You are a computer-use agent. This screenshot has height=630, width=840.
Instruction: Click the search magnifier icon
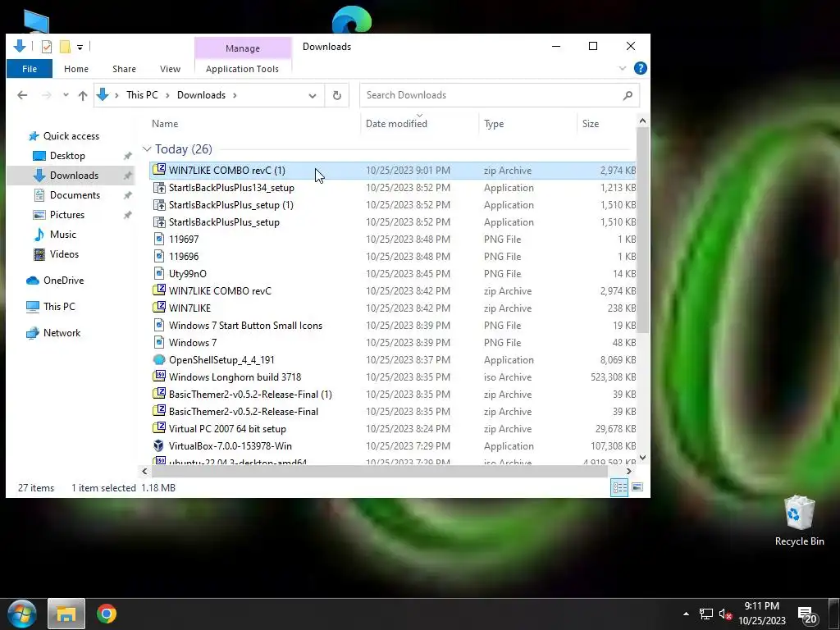tap(628, 95)
